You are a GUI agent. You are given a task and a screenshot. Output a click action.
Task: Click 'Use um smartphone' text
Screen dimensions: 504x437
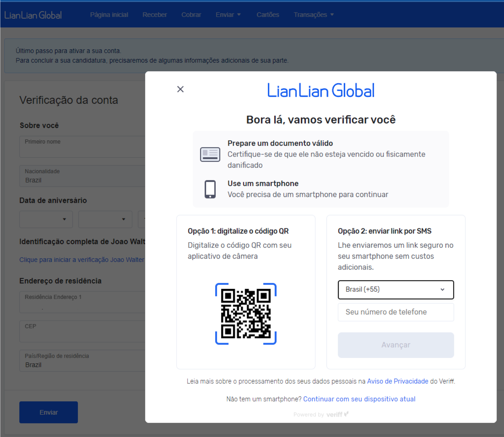click(263, 184)
